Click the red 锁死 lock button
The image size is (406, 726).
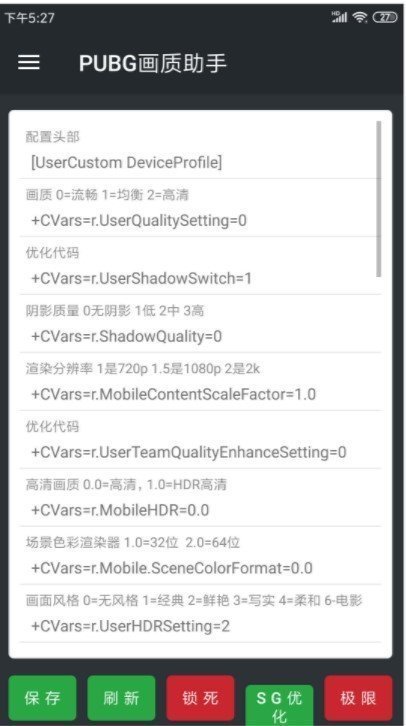pyautogui.click(x=200, y=698)
